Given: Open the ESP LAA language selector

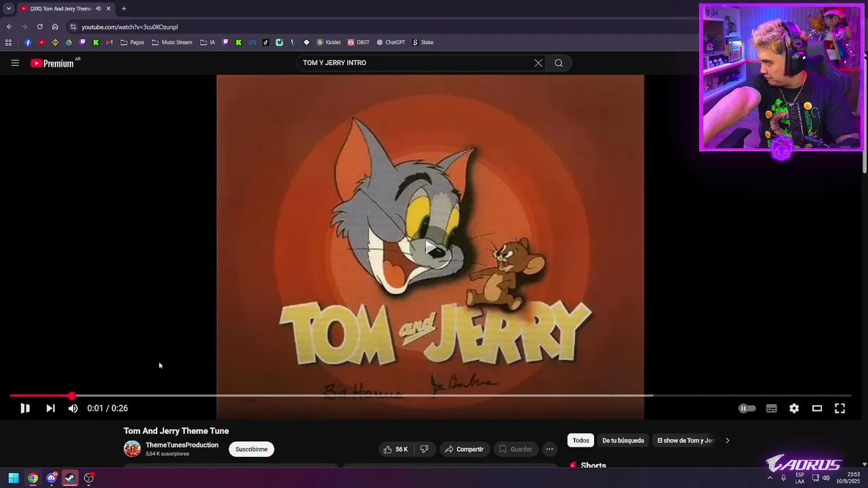Looking at the screenshot, I should coord(800,478).
